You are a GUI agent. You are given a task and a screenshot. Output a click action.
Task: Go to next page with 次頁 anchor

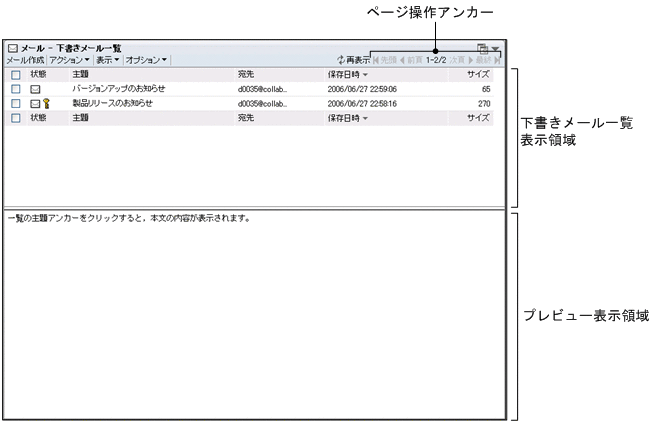pos(461,60)
